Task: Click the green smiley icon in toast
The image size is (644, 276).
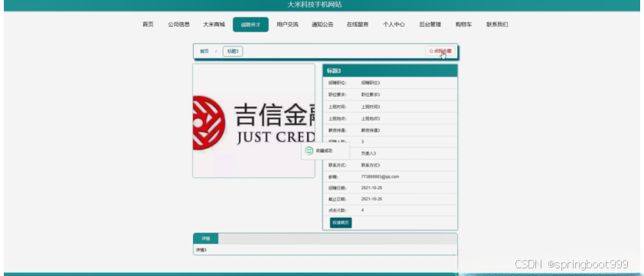Action: point(309,151)
